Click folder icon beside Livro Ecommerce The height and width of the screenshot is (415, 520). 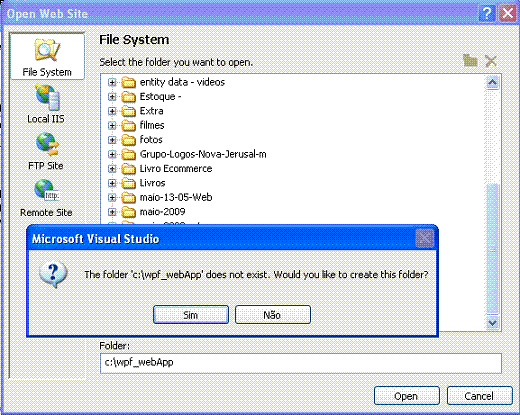[x=128, y=169]
